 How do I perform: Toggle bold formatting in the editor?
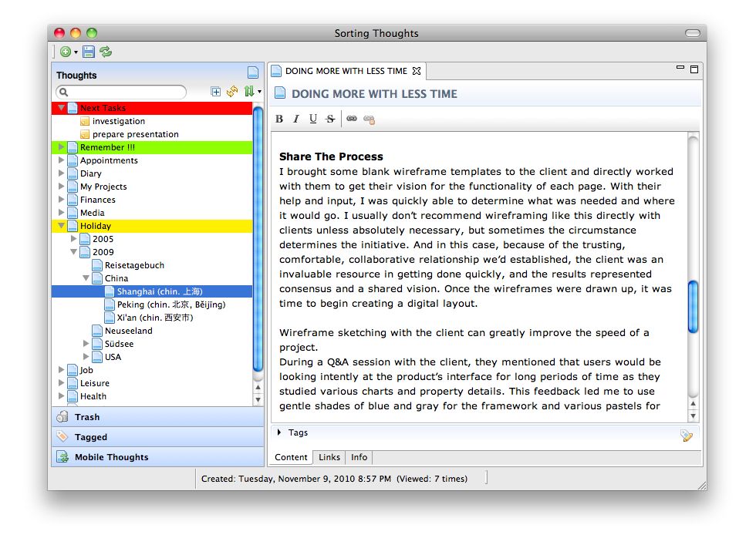tap(279, 118)
